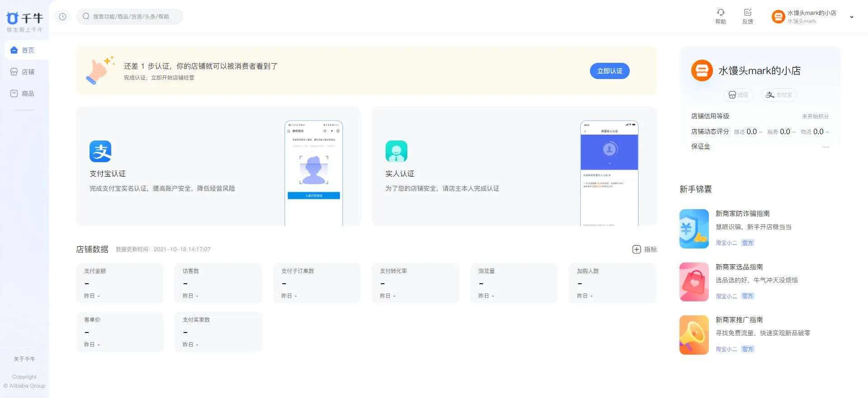Viewport: 868px width, 398px height.
Task: Click the 实人认证 person icon
Action: (x=396, y=151)
